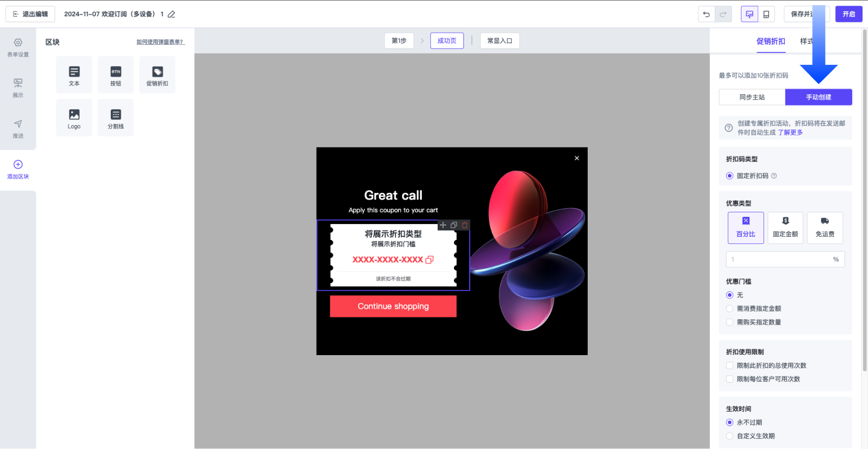Viewport: 868px width, 449px height.
Task: Click the undo arrow icon
Action: (x=706, y=14)
